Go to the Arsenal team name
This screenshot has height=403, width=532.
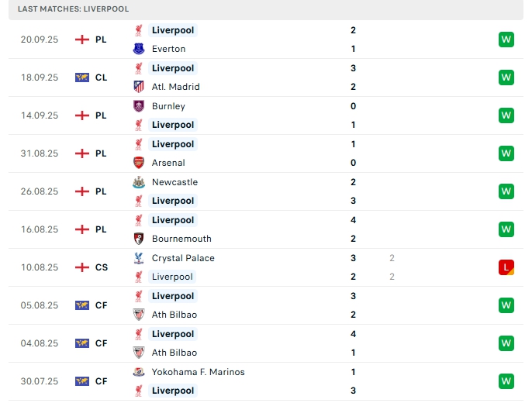[x=168, y=163]
